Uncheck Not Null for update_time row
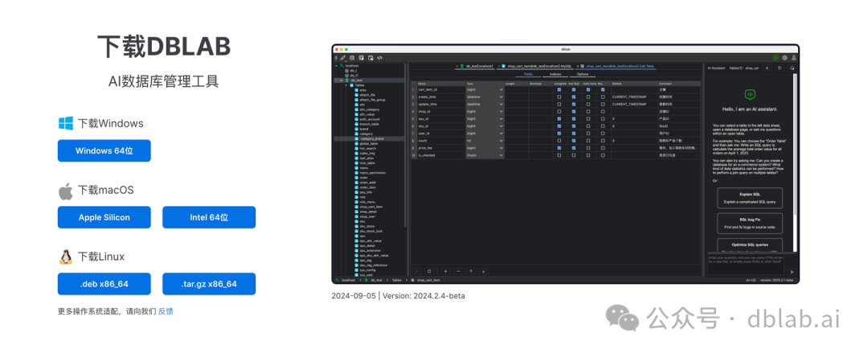The height and width of the screenshot is (354, 868). coord(574,104)
